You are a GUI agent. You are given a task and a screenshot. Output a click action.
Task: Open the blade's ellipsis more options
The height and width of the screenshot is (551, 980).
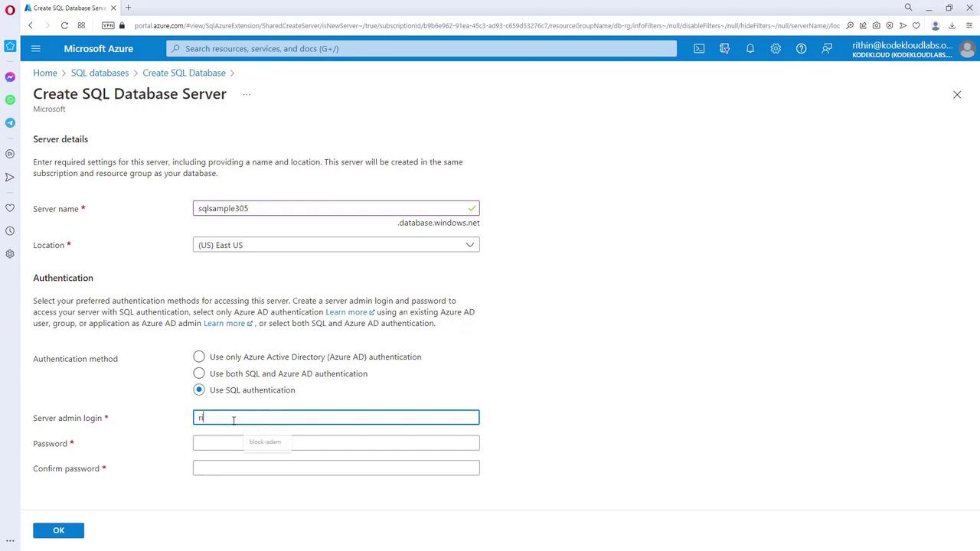click(247, 94)
